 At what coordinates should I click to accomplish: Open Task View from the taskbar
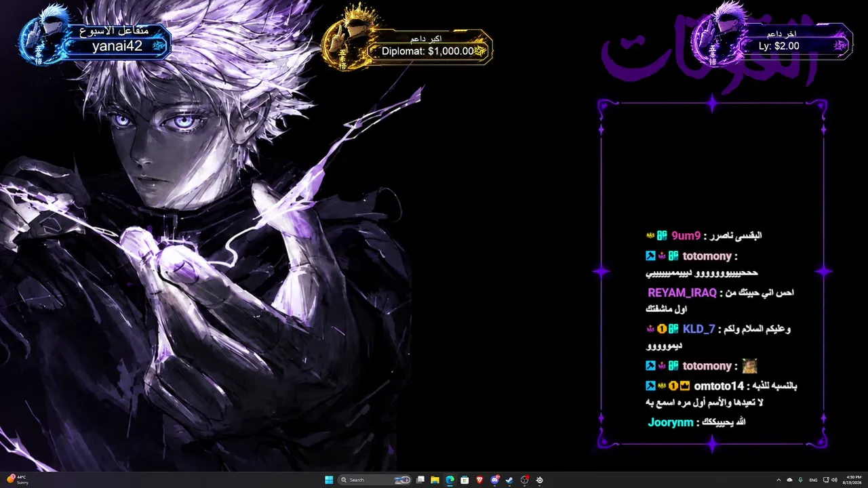[420, 480]
